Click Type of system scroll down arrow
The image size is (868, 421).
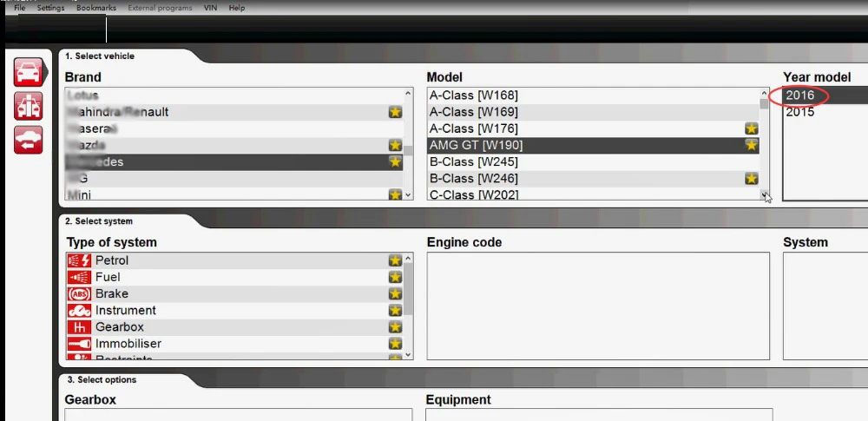pos(409,354)
